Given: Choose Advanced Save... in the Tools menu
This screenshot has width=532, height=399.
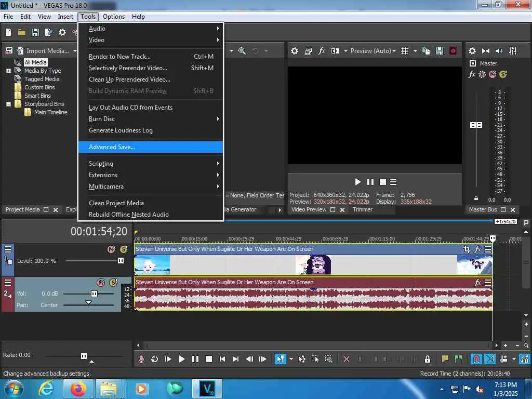Looking at the screenshot, I should [151, 147].
